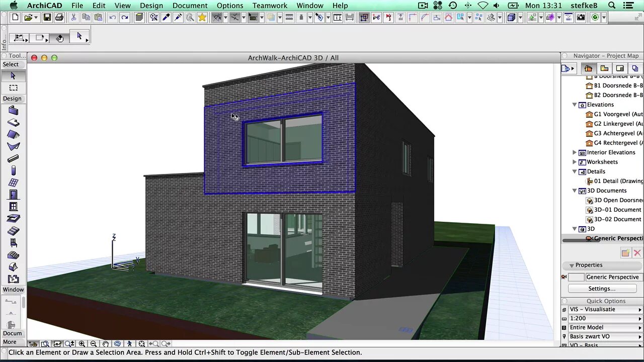Viewport: 644px width, 362px height.
Task: Open the Options menu
Action: click(x=230, y=6)
